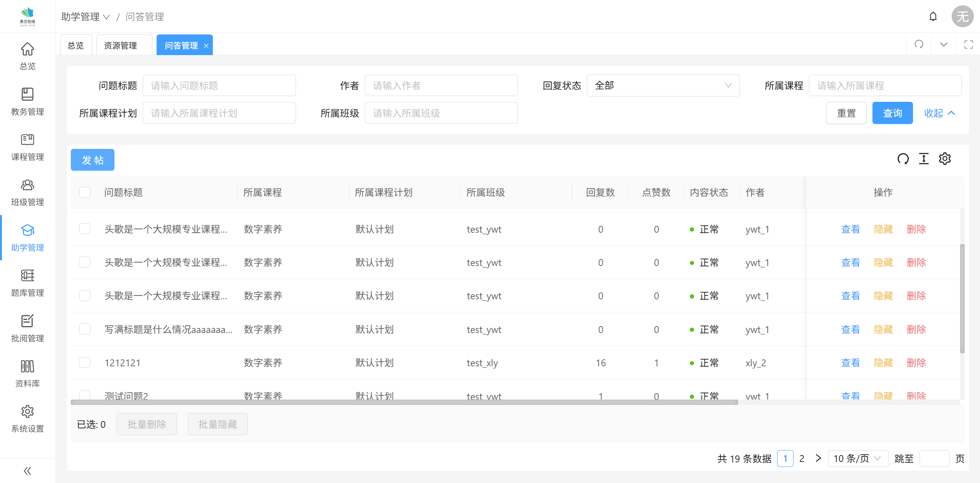The height and width of the screenshot is (483, 980).
Task: Switch to the 总览 tab
Action: click(x=75, y=45)
